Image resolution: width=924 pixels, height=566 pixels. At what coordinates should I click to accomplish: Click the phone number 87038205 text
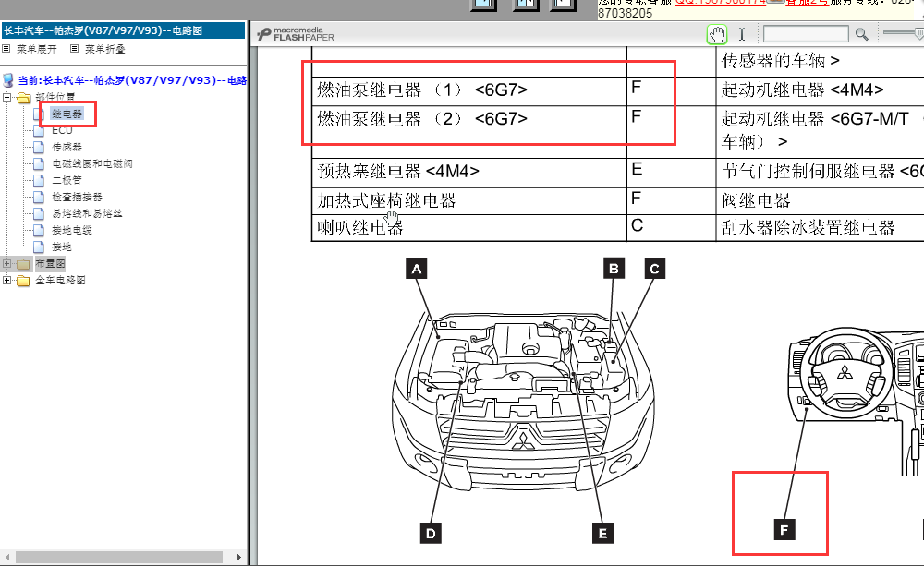(626, 13)
